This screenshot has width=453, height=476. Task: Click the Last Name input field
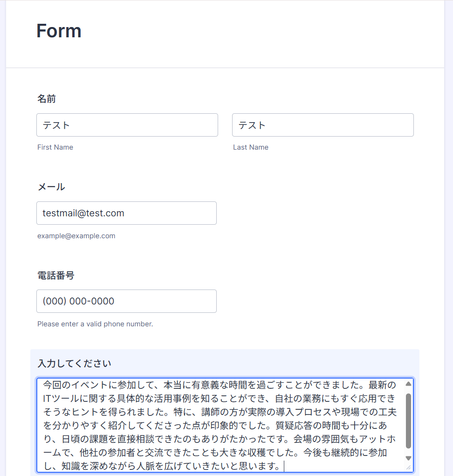click(323, 125)
